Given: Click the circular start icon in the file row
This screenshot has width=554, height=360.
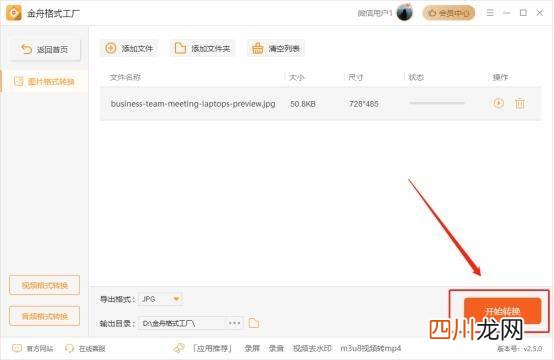Looking at the screenshot, I should coord(499,104).
